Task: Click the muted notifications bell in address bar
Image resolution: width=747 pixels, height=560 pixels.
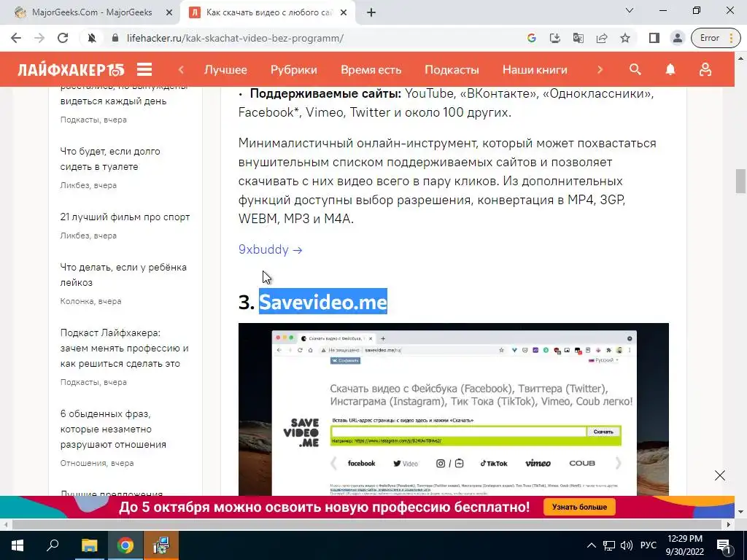Action: 91,38
